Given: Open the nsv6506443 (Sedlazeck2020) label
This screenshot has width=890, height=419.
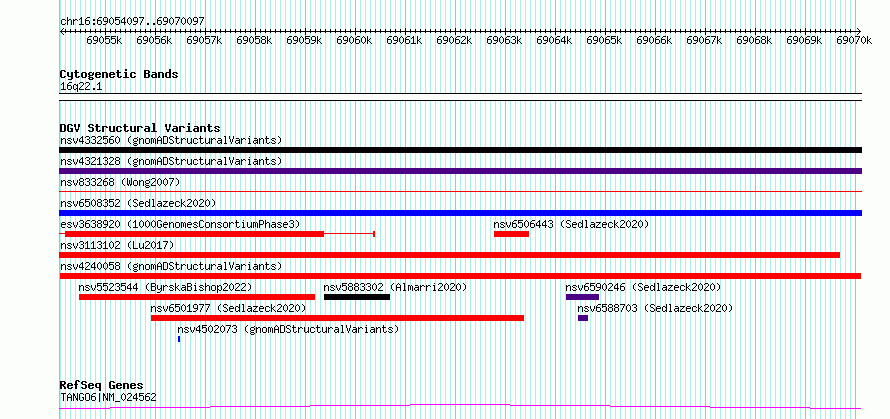Looking at the screenshot, I should click(x=571, y=224).
